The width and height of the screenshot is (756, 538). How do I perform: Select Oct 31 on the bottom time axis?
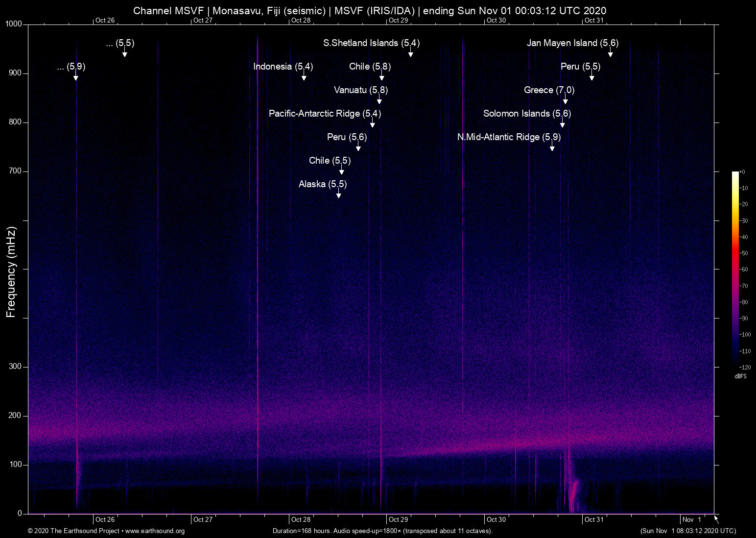(x=594, y=519)
